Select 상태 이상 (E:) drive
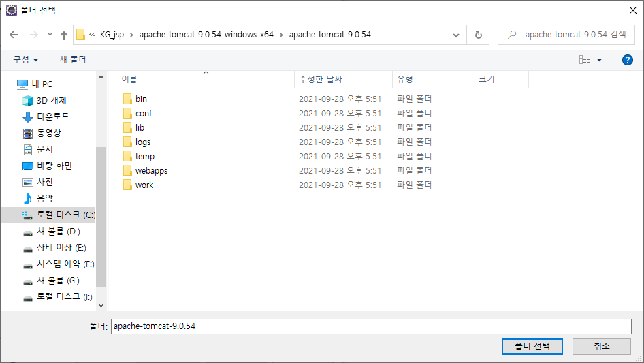Screen dimensions: 644x363 point(61,247)
